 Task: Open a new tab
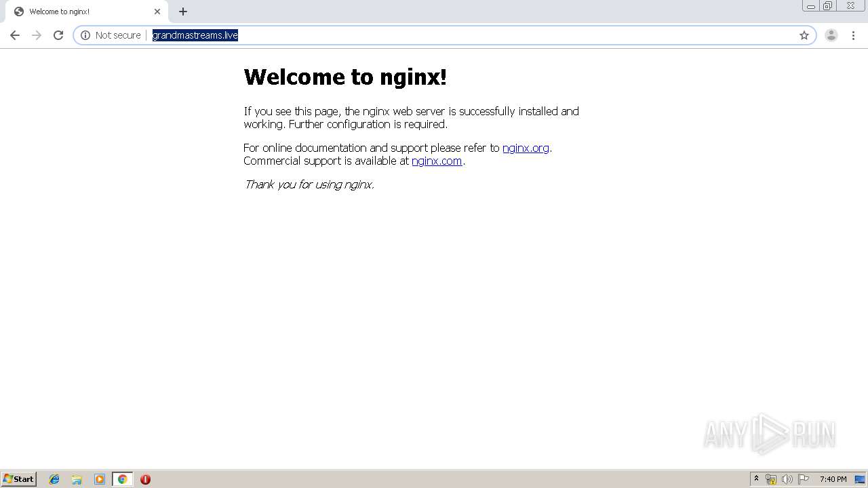[183, 12]
